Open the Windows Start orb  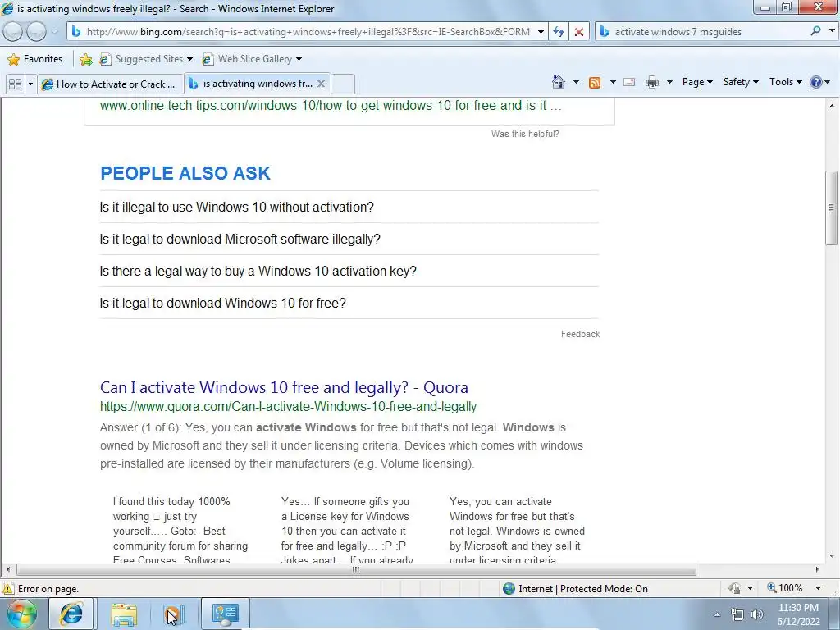pos(21,614)
